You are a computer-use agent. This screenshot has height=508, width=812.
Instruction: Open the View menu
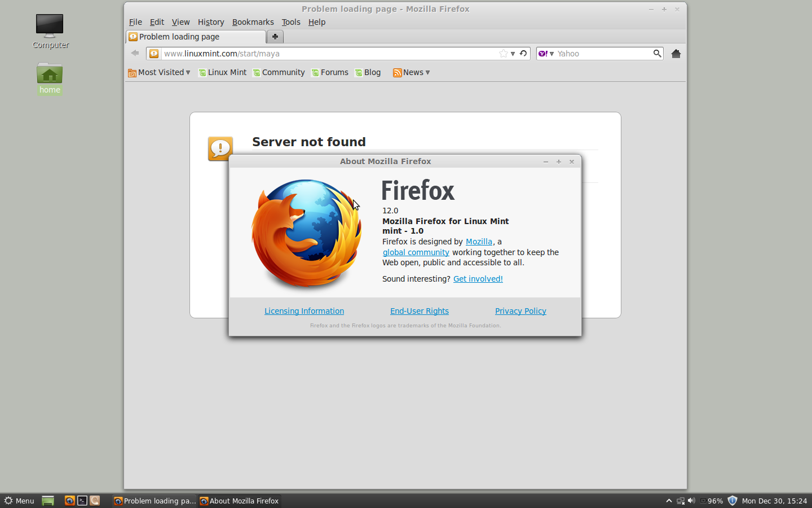tap(180, 22)
